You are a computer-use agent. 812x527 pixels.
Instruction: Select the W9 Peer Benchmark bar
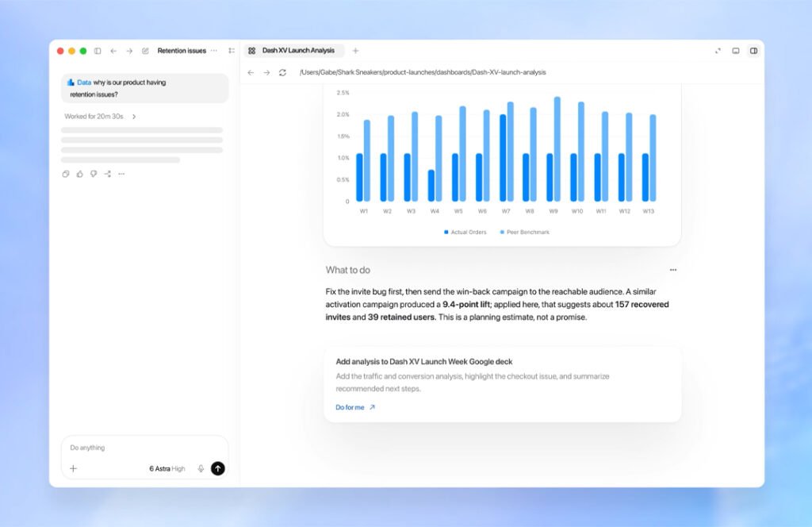[557, 149]
